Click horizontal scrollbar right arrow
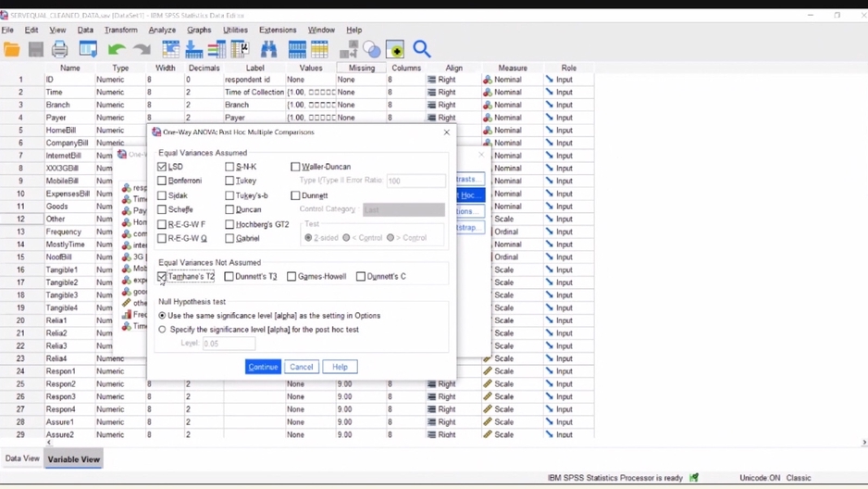Viewport: 868px width, 489px height. (x=863, y=443)
